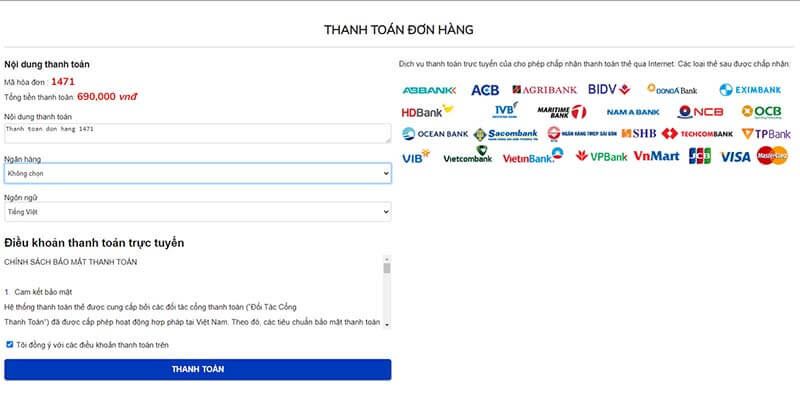Click the ACB bank logo

(x=485, y=90)
